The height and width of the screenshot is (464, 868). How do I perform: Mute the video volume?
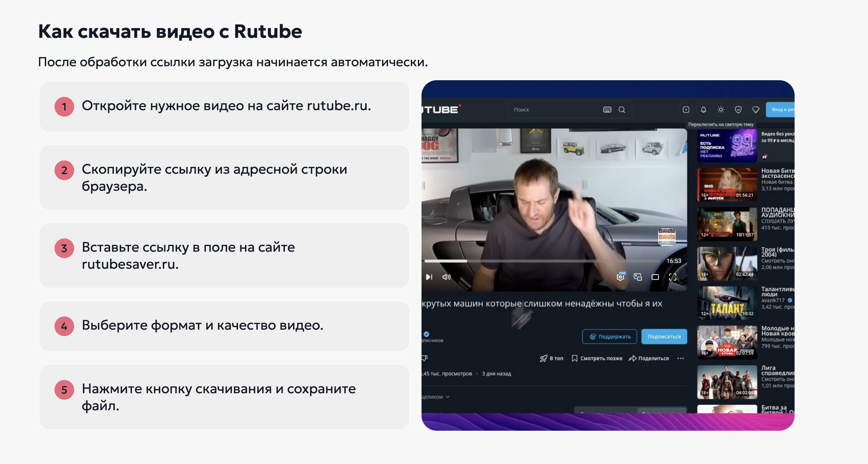(446, 277)
